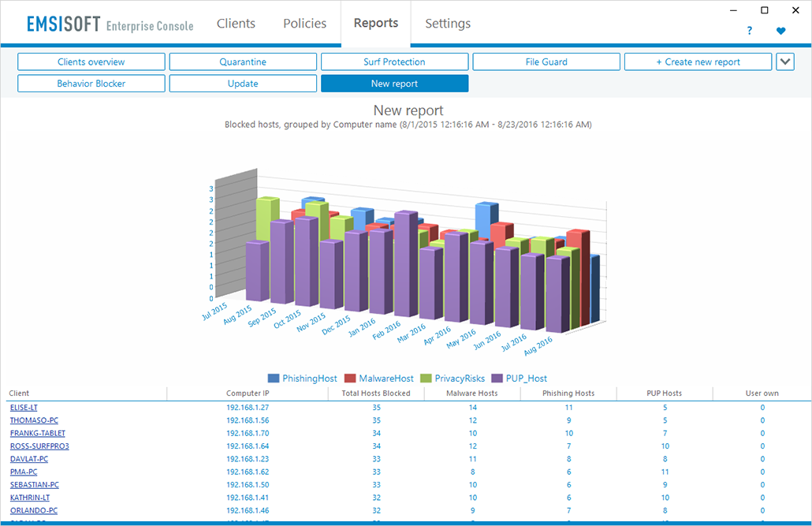Image resolution: width=812 pixels, height=526 pixels.
Task: Open the ORLANDO-PC client link
Action: [x=34, y=510]
